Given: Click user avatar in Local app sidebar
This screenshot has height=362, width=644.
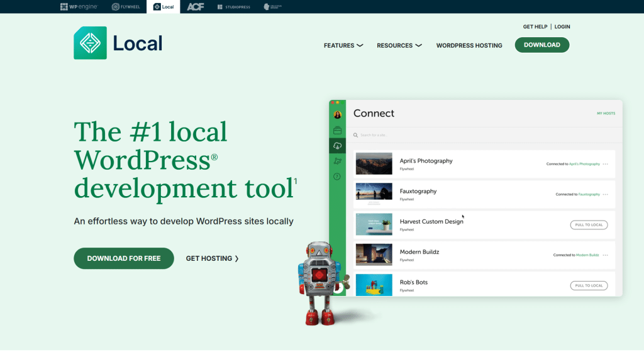Looking at the screenshot, I should pos(337,114).
